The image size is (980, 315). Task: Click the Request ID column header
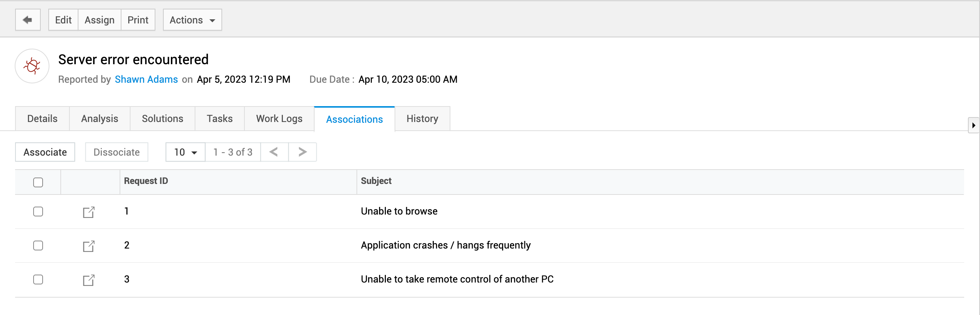pos(146,181)
